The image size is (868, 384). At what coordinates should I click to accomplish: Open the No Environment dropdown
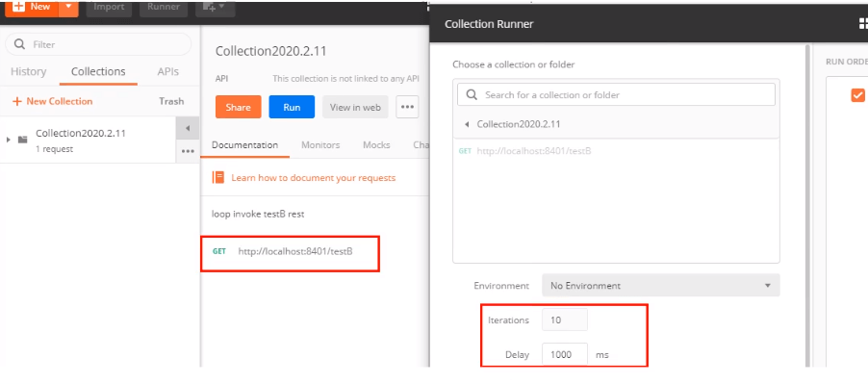tap(660, 286)
